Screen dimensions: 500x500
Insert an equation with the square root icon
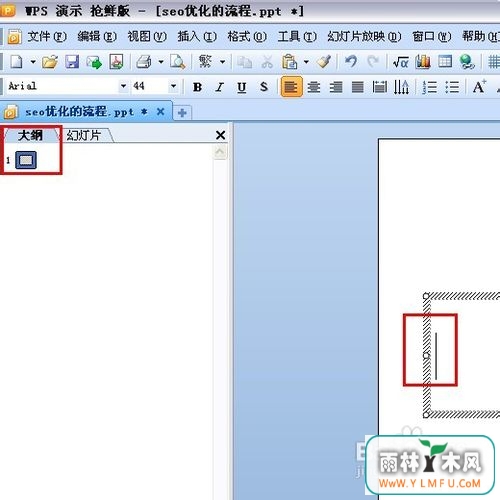pos(400,62)
